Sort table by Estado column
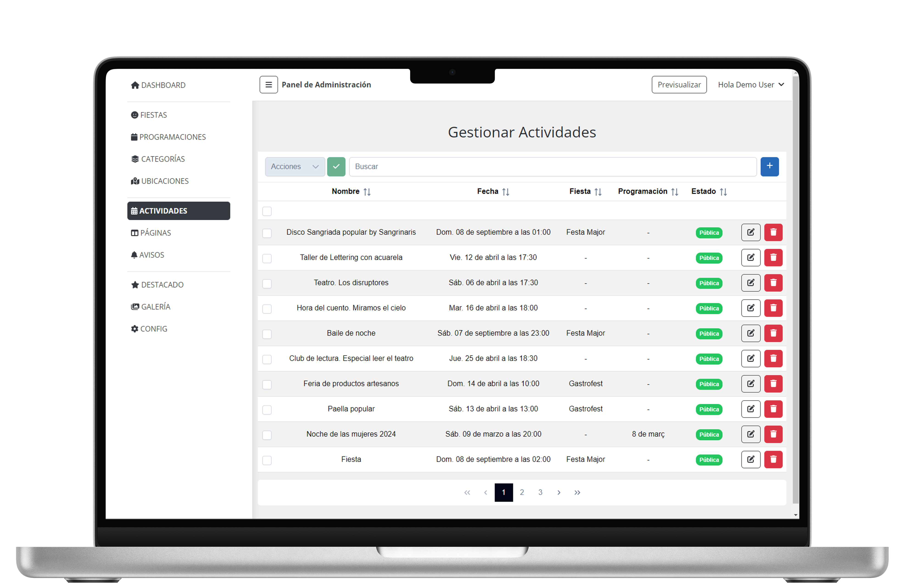This screenshot has height=588, width=905. click(723, 191)
